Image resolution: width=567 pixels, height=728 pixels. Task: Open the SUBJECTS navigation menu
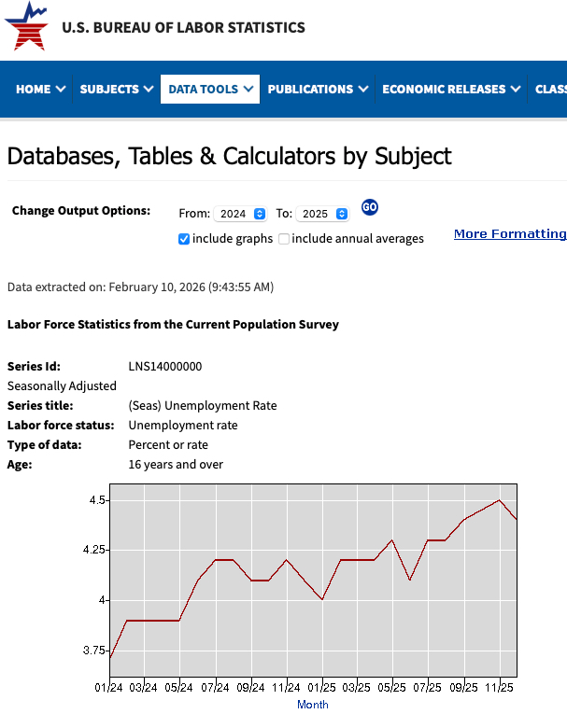click(115, 90)
